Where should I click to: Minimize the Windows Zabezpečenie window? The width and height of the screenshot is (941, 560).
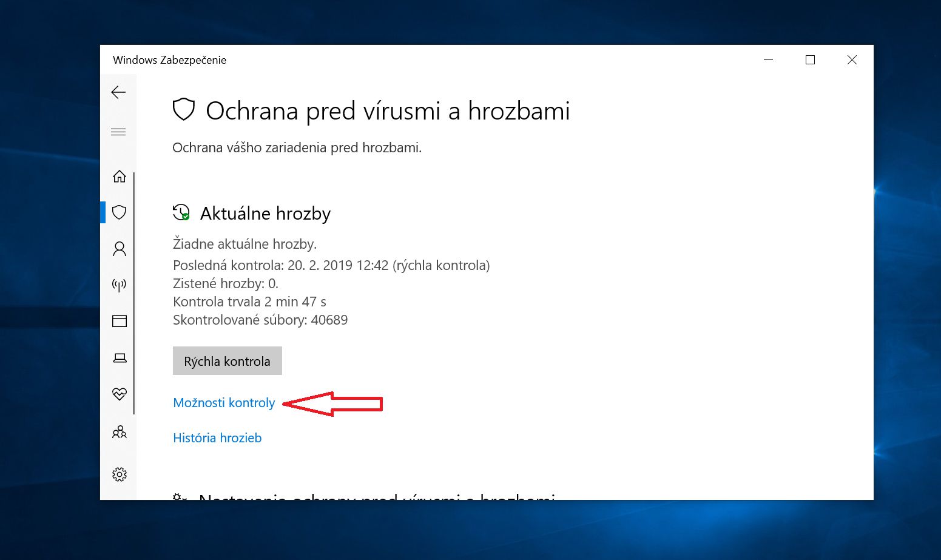[769, 60]
